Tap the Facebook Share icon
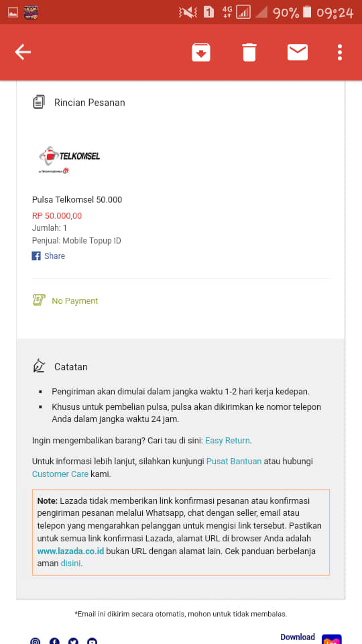Screen dimensions: 362x644 pos(36,256)
